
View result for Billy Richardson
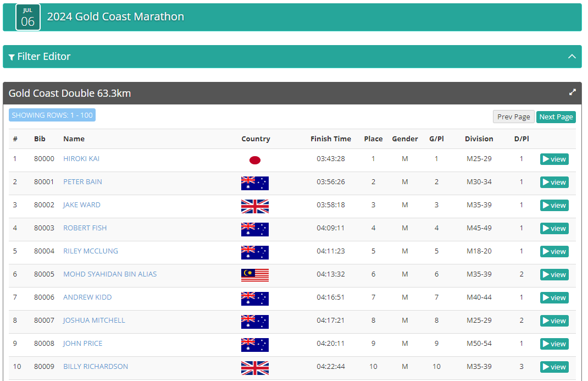point(554,367)
